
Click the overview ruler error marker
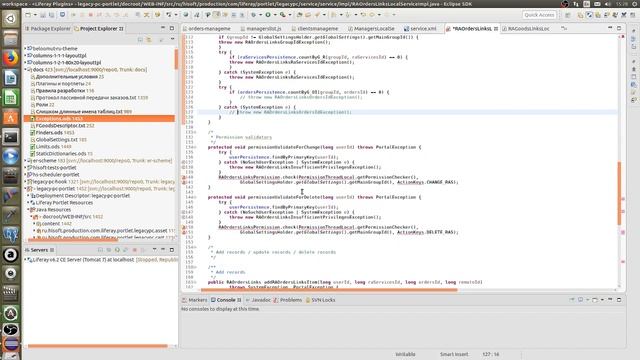click(623, 37)
